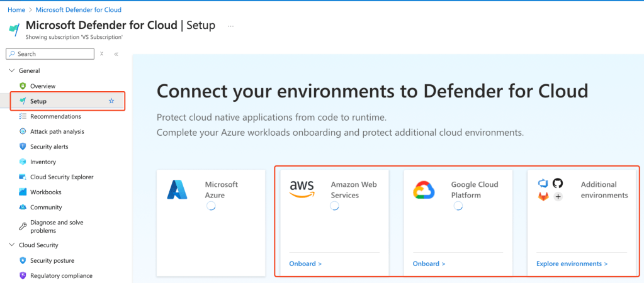The width and height of the screenshot is (644, 283).
Task: Click Onboard link for Amazon Web Services
Action: [305, 264]
